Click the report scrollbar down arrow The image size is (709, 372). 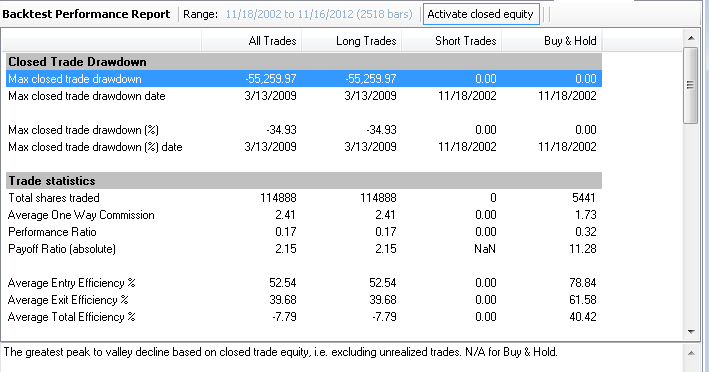click(x=690, y=332)
